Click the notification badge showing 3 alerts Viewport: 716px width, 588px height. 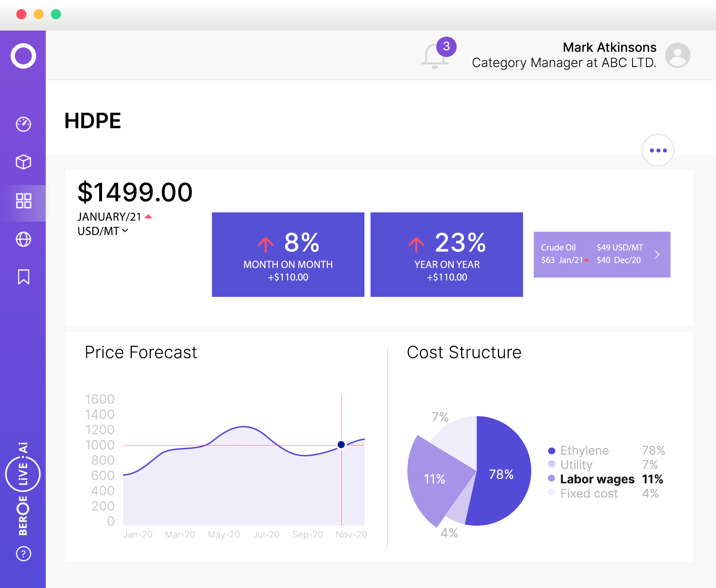pos(445,45)
